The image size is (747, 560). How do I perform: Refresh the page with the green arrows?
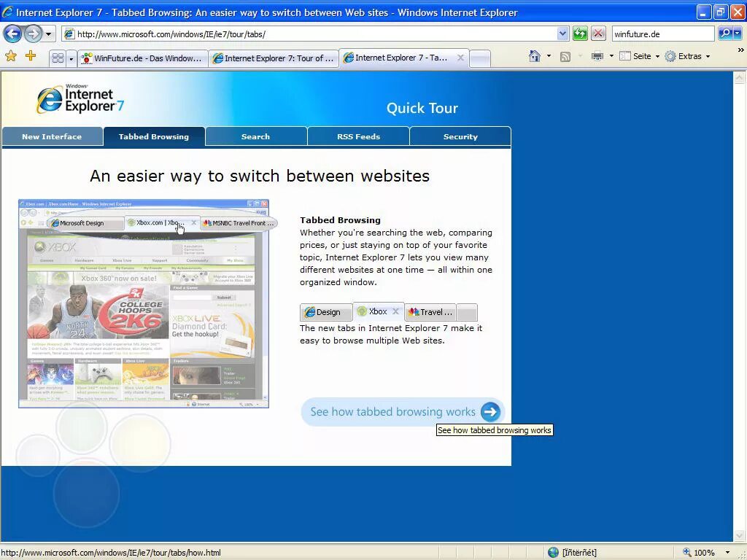(580, 34)
